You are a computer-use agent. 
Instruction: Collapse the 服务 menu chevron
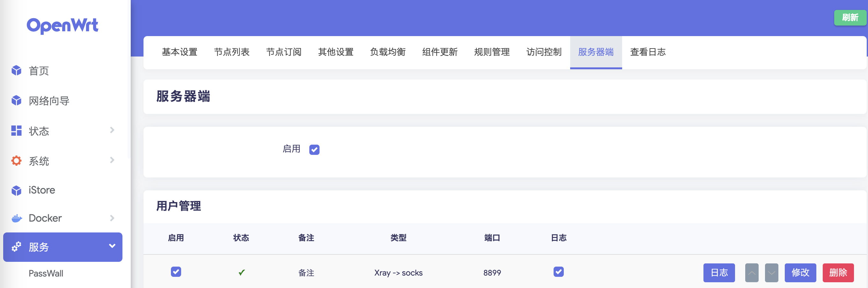click(x=112, y=246)
